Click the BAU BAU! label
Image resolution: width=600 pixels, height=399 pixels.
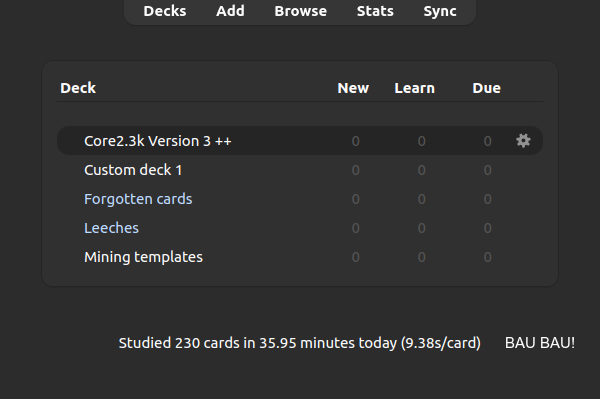[x=540, y=343]
